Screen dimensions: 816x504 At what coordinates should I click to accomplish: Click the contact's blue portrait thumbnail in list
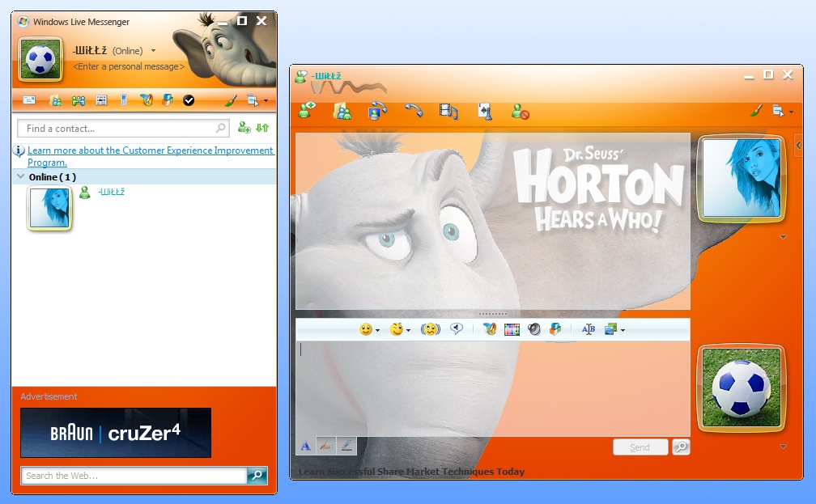(49, 208)
